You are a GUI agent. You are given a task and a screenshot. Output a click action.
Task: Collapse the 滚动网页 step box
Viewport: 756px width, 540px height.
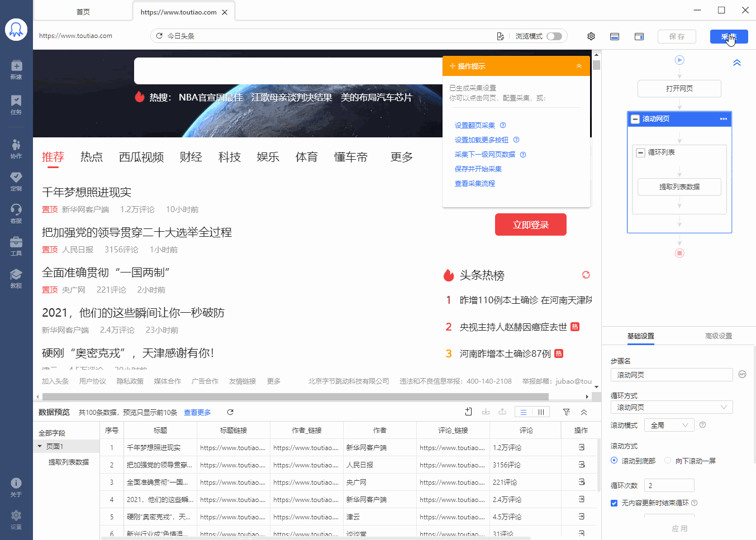tap(635, 119)
